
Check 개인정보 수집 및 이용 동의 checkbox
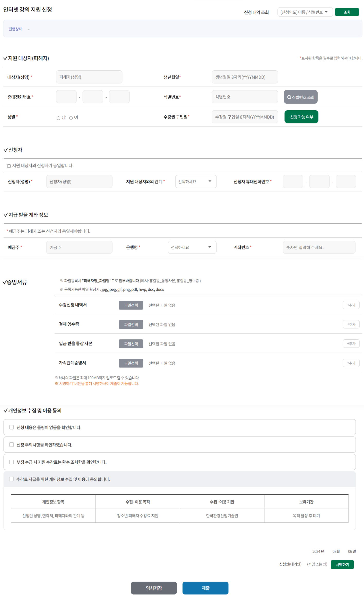[11, 479]
